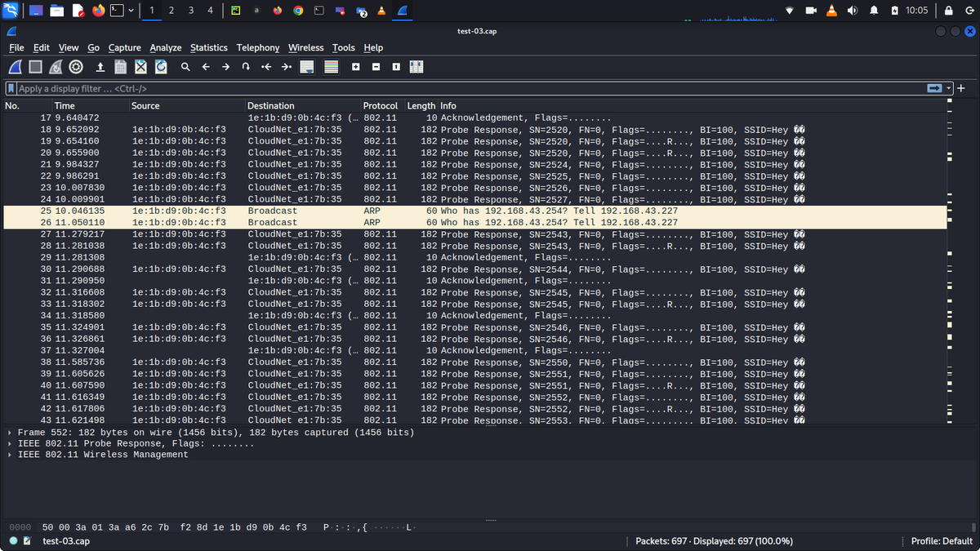Open the Capture menu
The height and width of the screenshot is (551, 980).
pyautogui.click(x=125, y=47)
